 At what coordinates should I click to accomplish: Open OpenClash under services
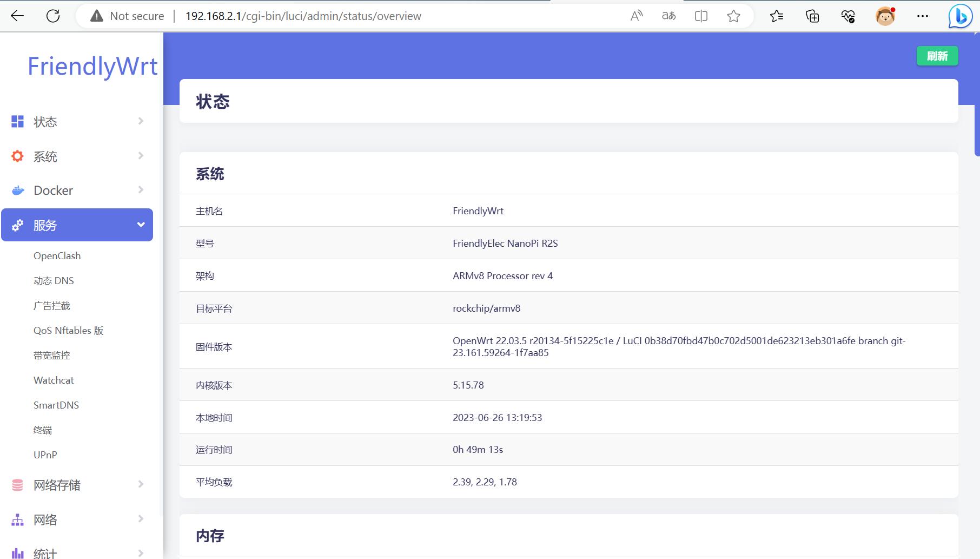point(57,256)
